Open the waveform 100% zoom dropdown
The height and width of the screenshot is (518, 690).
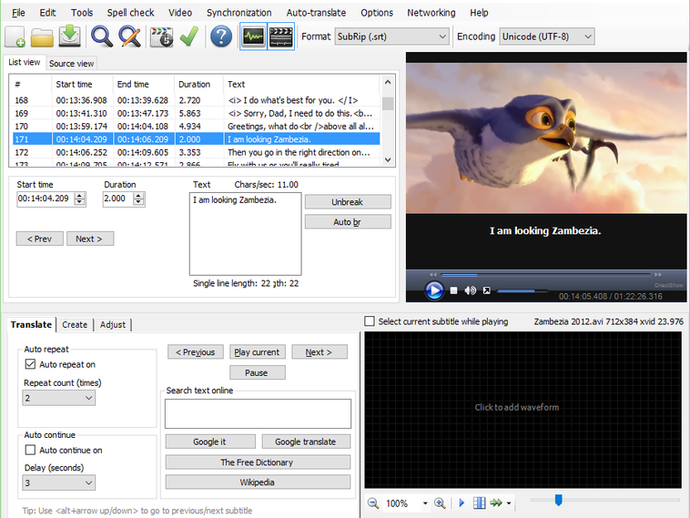[x=425, y=503]
